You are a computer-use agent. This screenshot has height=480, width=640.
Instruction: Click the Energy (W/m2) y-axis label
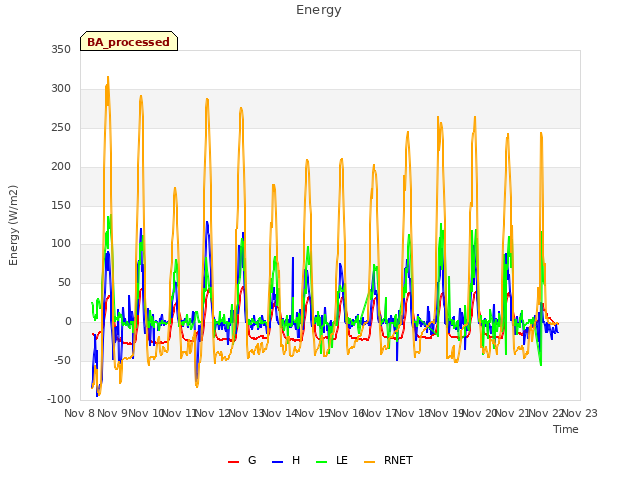(13, 225)
